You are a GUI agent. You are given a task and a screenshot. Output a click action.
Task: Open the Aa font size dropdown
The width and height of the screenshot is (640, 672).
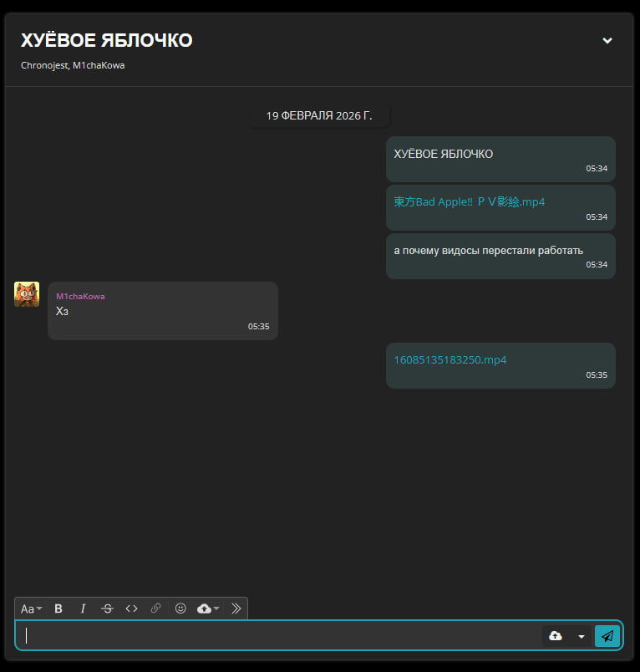point(32,608)
